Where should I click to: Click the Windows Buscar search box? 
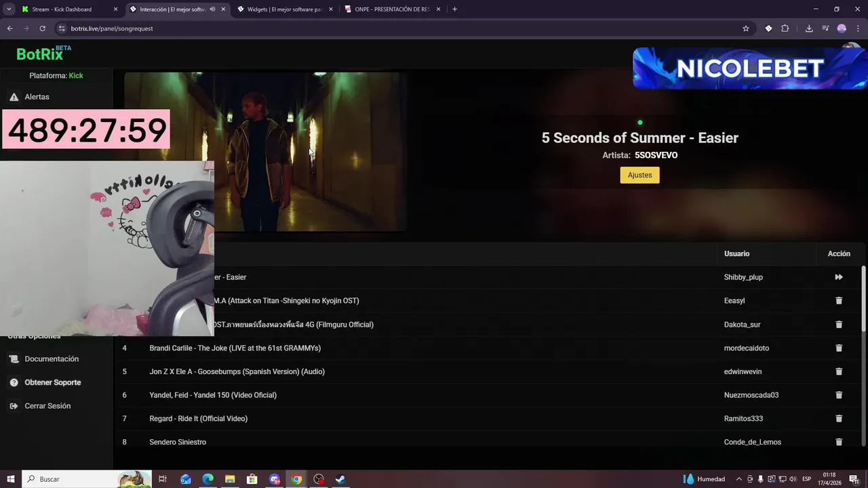[87, 479]
